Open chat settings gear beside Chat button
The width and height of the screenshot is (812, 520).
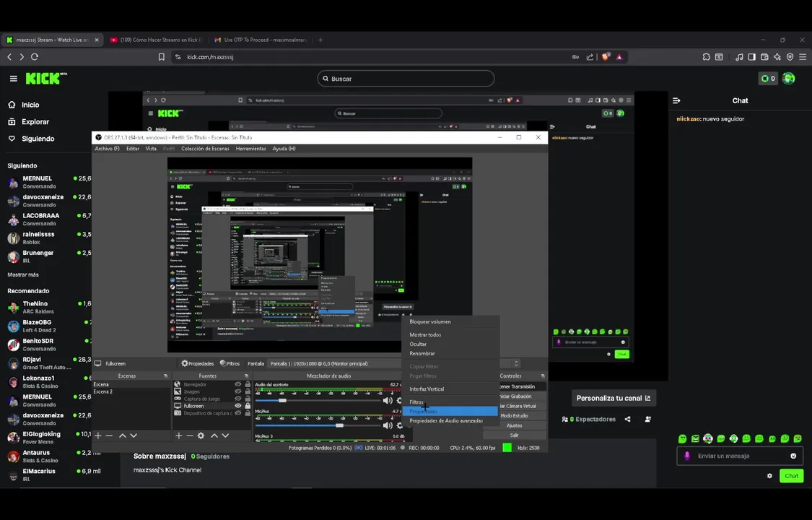click(769, 475)
